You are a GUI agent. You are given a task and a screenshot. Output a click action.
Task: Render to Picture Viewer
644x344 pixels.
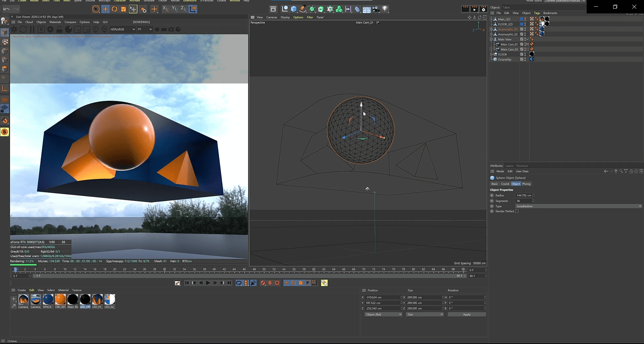pyautogui.click(x=474, y=9)
